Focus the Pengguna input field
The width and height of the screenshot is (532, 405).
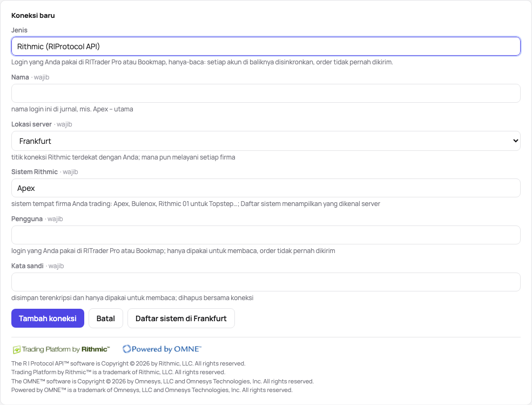pyautogui.click(x=266, y=235)
